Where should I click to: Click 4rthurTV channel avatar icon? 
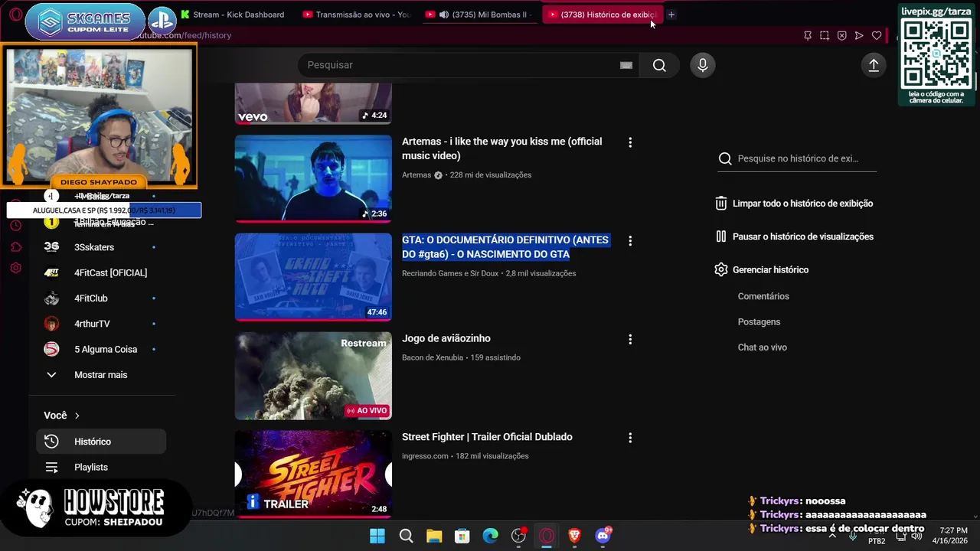click(51, 324)
